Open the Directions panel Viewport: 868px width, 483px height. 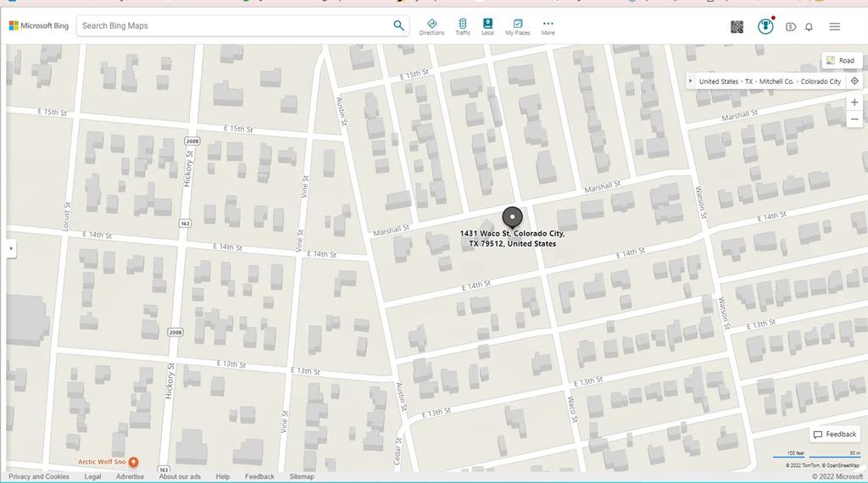[431, 26]
